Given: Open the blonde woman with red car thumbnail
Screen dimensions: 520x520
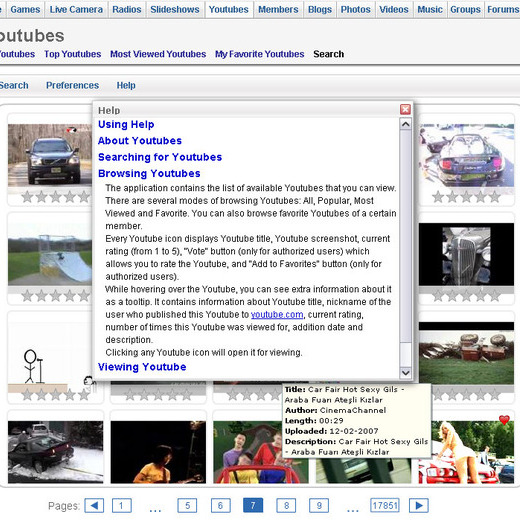Looking at the screenshot, I should click(x=466, y=452).
